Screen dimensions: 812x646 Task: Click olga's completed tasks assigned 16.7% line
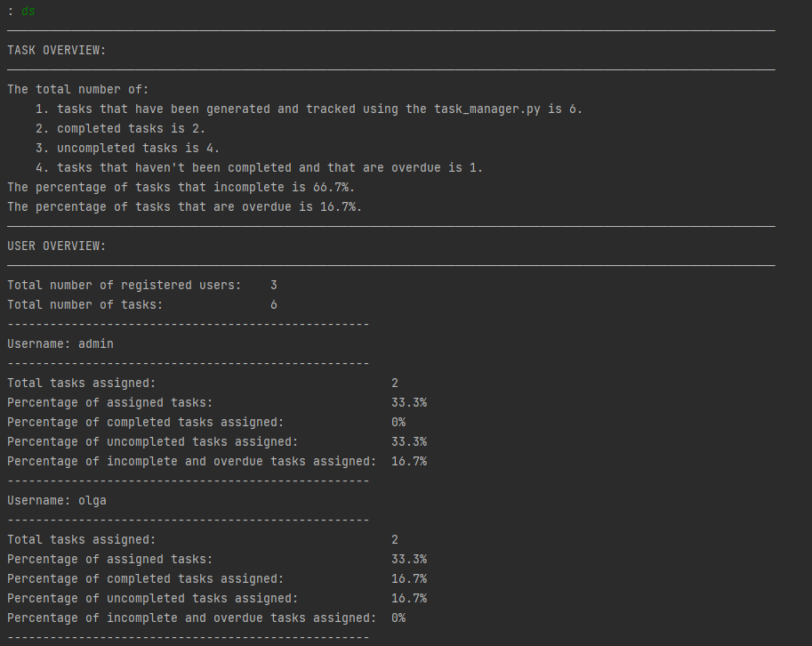(217, 579)
